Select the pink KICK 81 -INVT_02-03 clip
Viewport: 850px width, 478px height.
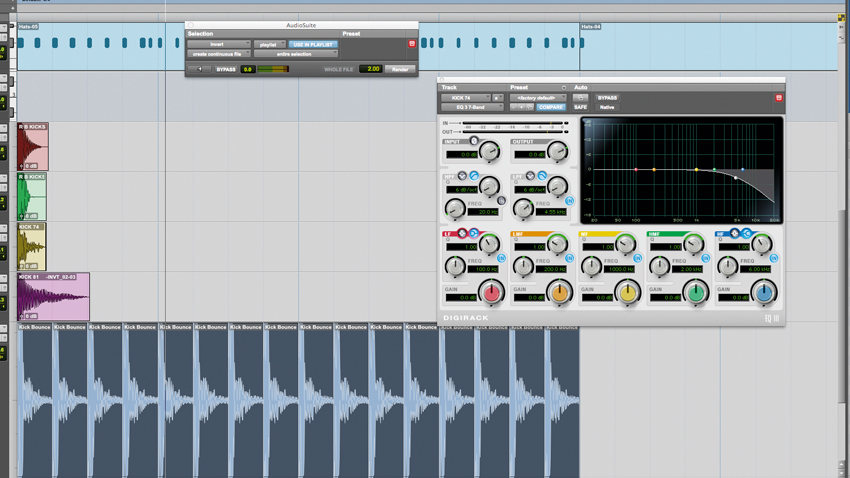click(x=53, y=296)
